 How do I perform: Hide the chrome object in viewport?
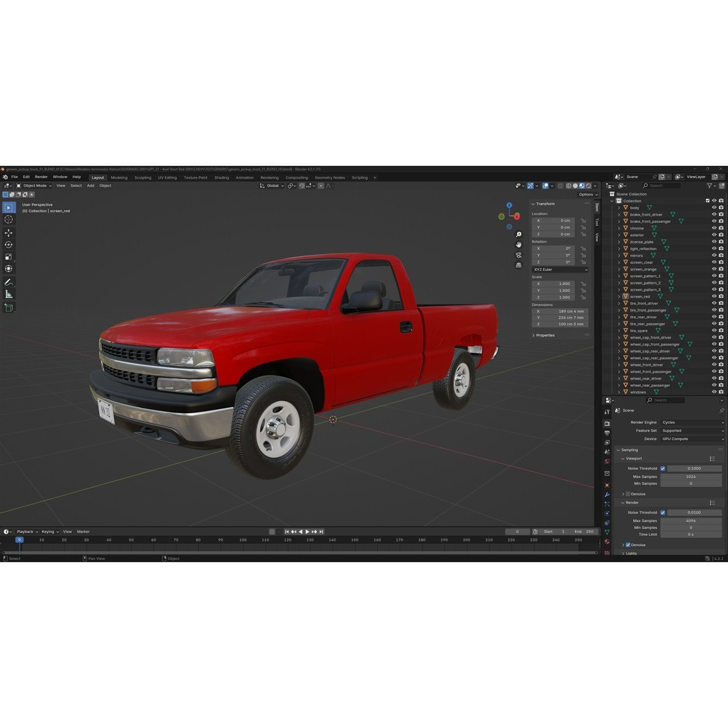coord(714,228)
